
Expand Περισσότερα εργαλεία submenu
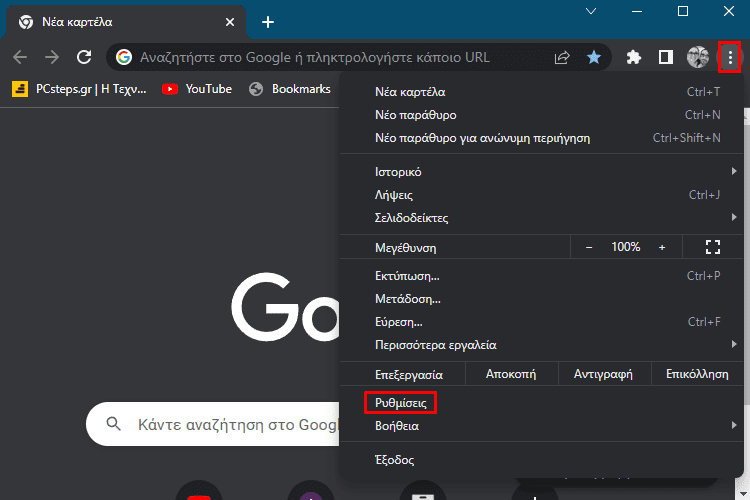click(435, 345)
